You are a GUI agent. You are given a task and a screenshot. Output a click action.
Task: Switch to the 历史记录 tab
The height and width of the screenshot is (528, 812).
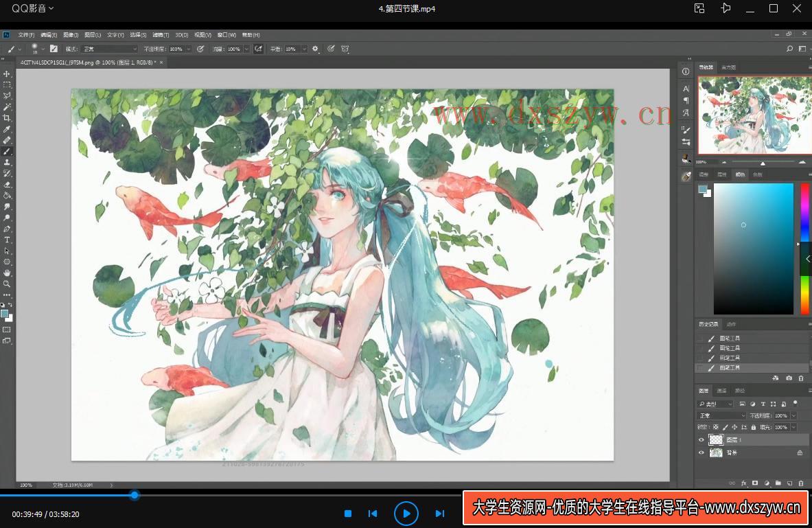(x=708, y=324)
